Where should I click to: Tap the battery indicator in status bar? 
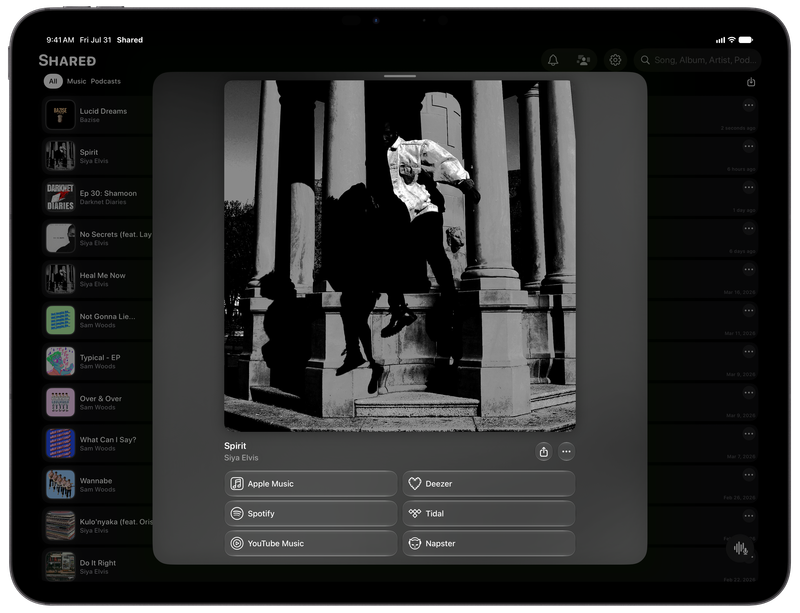(x=746, y=40)
